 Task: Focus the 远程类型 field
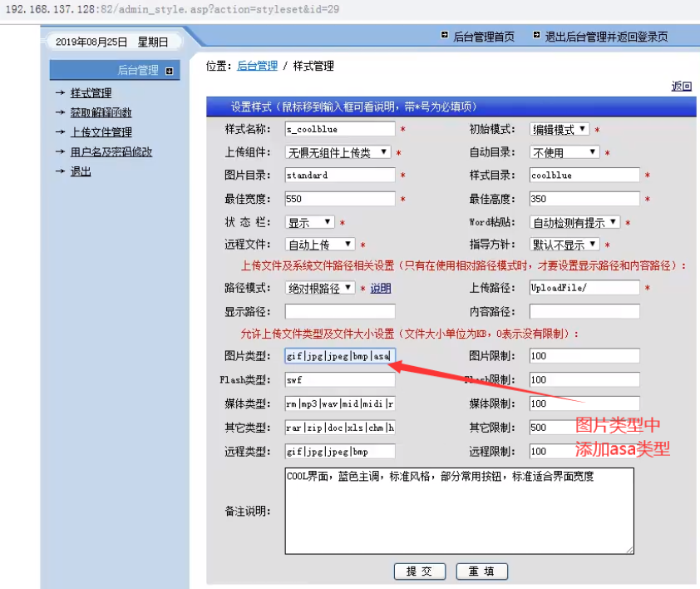click(x=340, y=452)
